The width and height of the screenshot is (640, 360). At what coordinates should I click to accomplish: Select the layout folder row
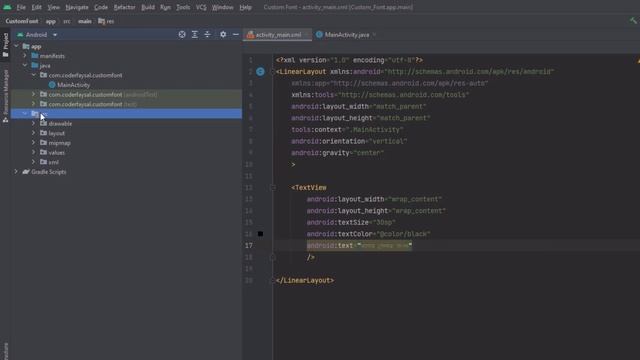[x=126, y=133]
